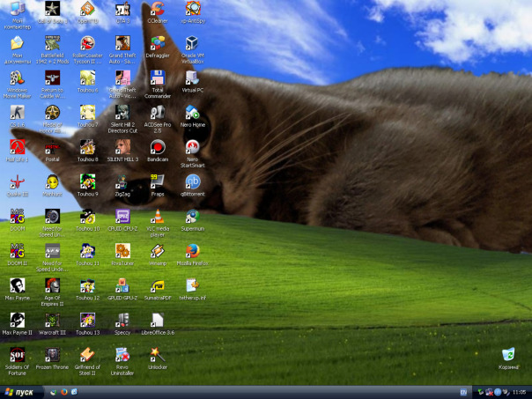Select the My Documents folder icon
The image size is (532, 399).
coord(17,44)
